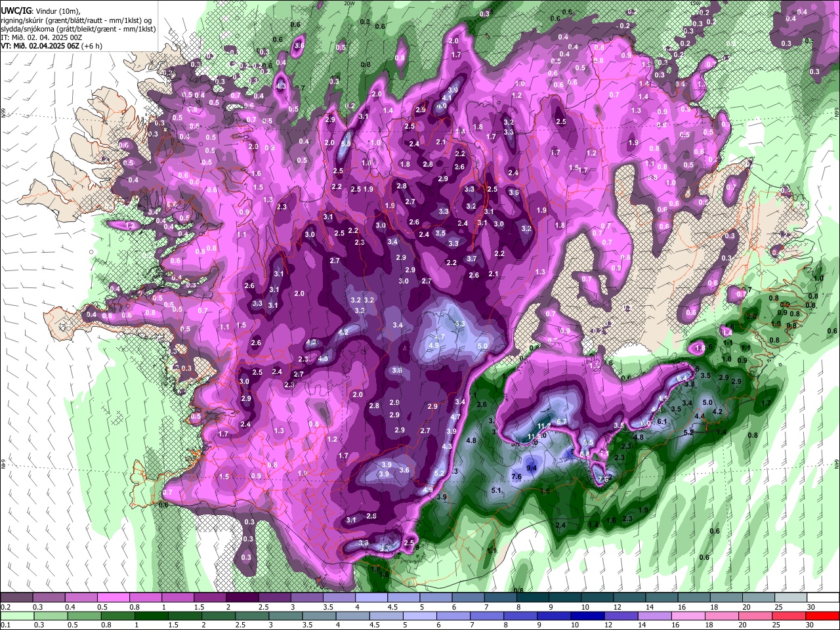Select the 5.1 rain value on the map
This screenshot has height=630, width=840.
(x=496, y=490)
